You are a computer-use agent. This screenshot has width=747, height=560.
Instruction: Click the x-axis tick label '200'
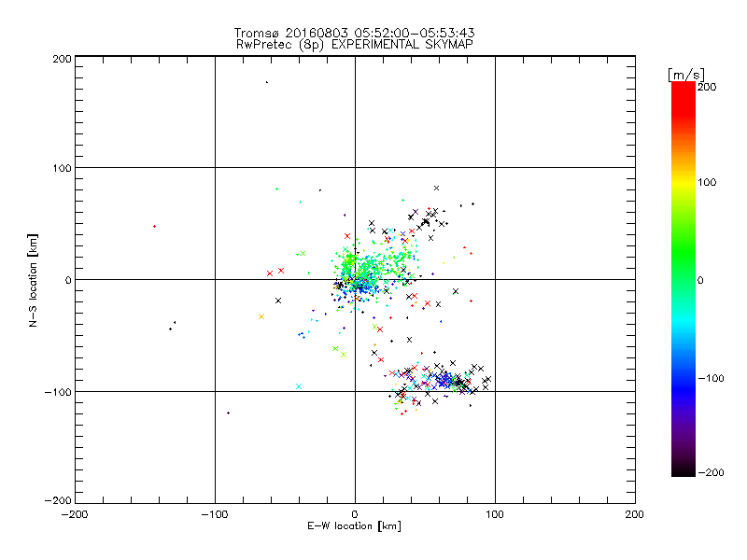pos(635,514)
